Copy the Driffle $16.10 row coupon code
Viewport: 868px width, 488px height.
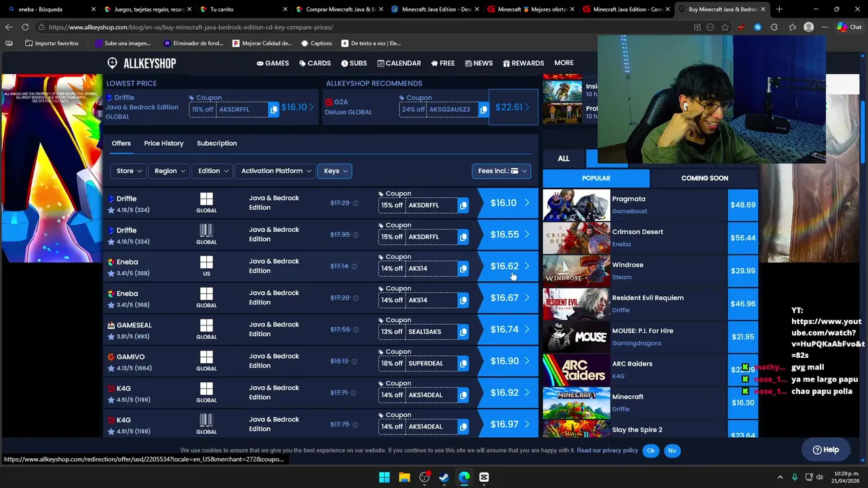point(463,205)
